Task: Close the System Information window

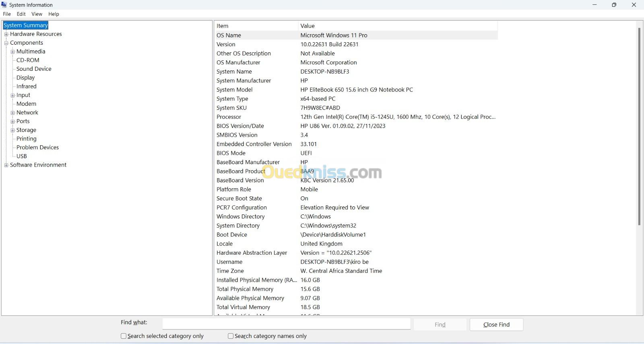Action: pyautogui.click(x=634, y=5)
